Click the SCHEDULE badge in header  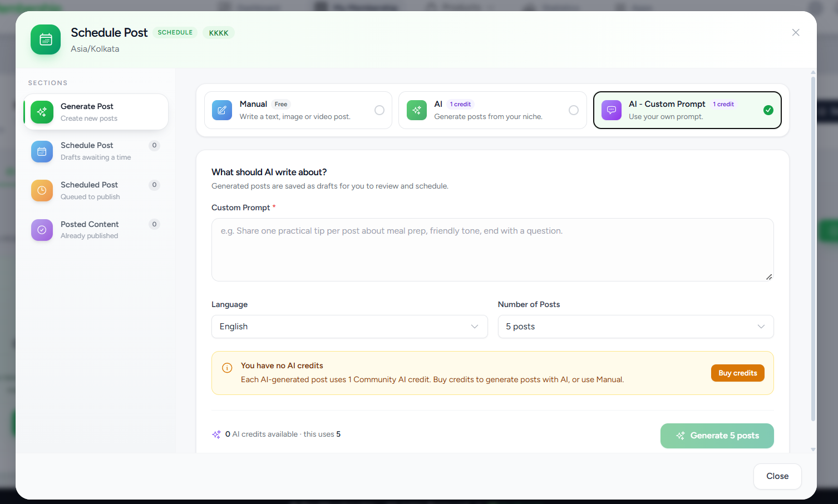tap(175, 32)
